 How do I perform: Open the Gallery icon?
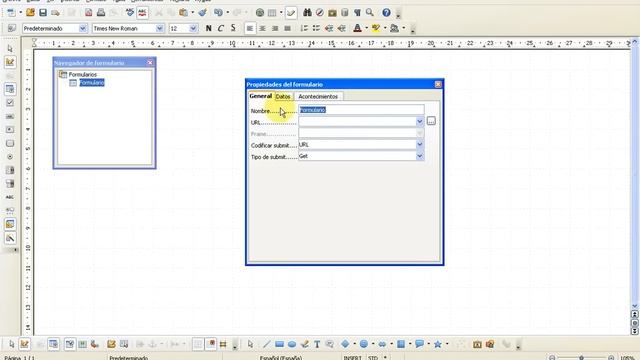coord(332,13)
